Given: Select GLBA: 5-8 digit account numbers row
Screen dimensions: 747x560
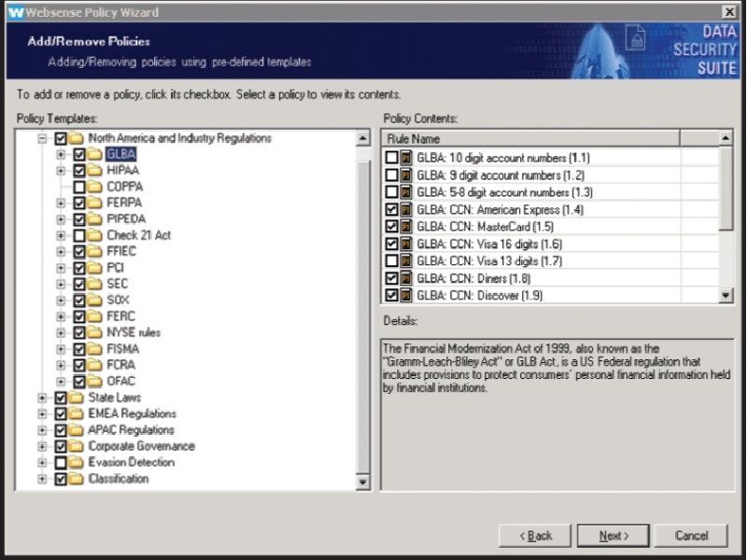Looking at the screenshot, I should pos(550,192).
